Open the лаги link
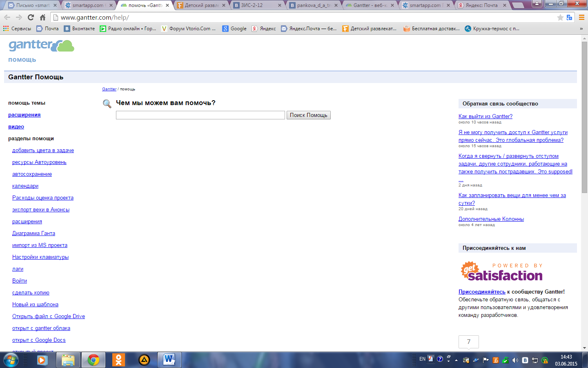This screenshot has height=368, width=588. click(x=18, y=269)
